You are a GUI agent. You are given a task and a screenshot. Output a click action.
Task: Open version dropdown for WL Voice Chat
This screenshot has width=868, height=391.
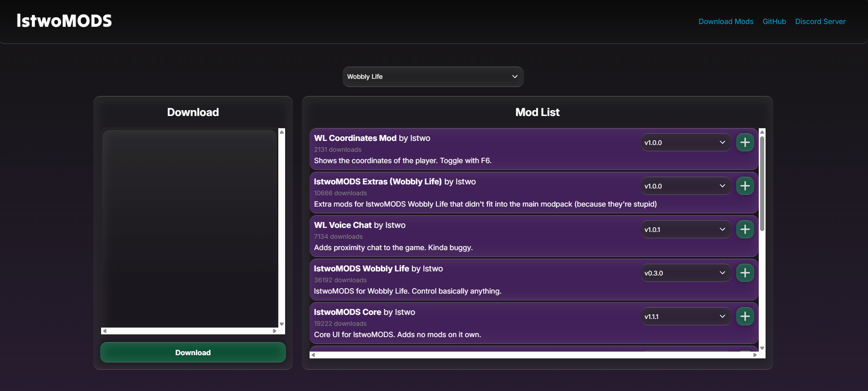[x=685, y=229]
